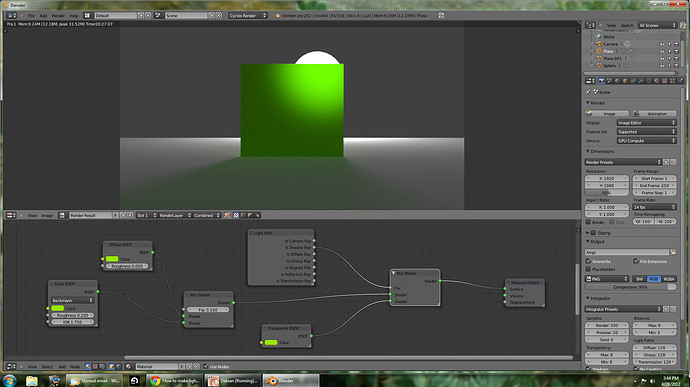The height and width of the screenshot is (387, 690).
Task: Click the Node editor type selector icon
Action: click(11, 366)
